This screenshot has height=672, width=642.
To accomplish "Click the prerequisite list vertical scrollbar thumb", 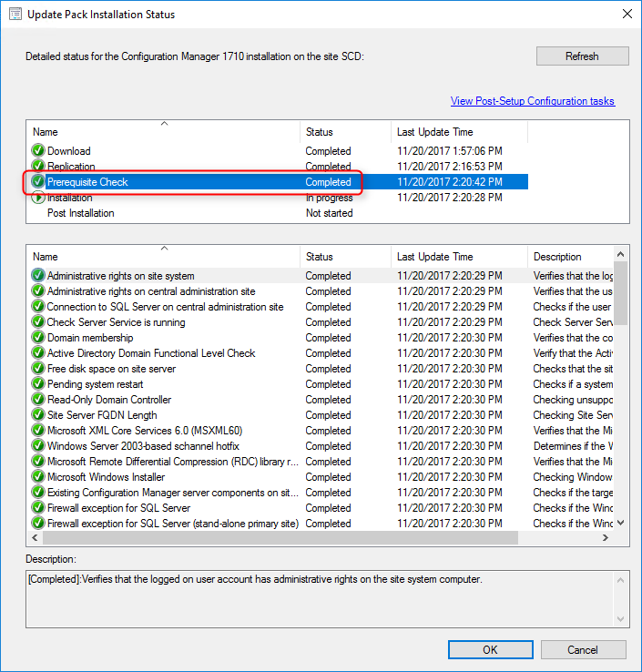I will tap(620, 293).
